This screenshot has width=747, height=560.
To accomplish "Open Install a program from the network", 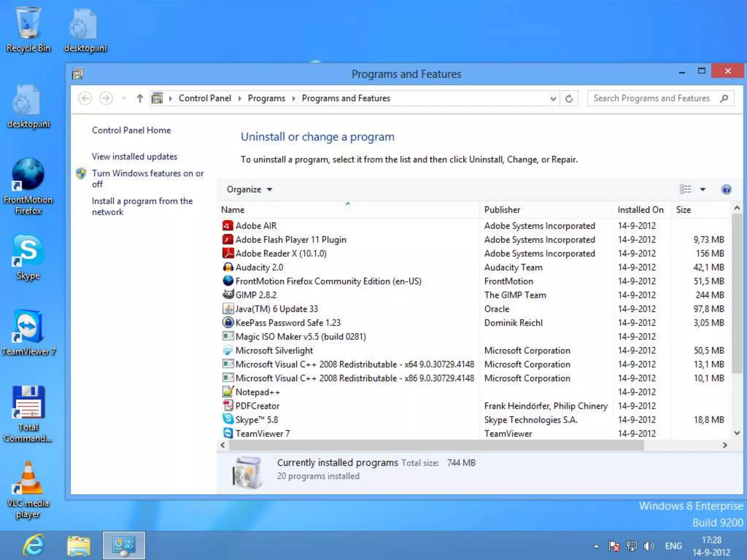I will 142,206.
